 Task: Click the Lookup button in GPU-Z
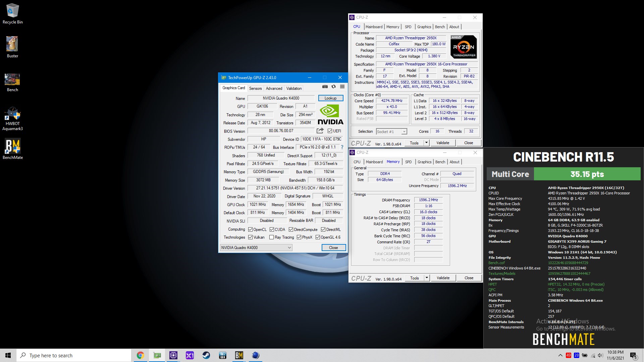point(330,98)
